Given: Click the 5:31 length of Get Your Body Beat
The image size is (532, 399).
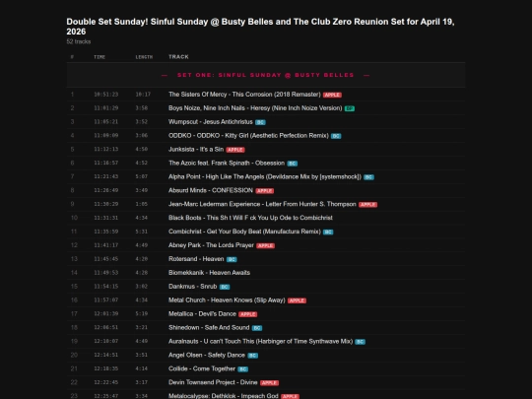Looking at the screenshot, I should [142, 232].
